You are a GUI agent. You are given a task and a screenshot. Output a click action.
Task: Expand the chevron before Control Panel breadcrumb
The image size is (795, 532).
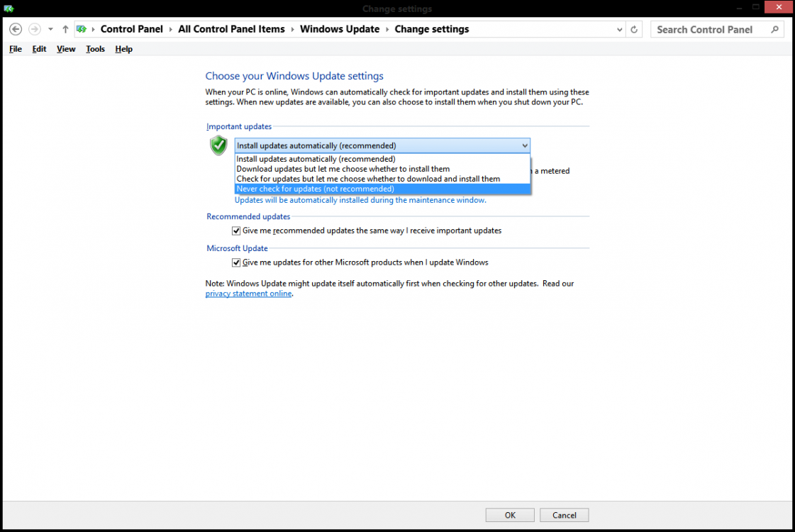click(94, 29)
